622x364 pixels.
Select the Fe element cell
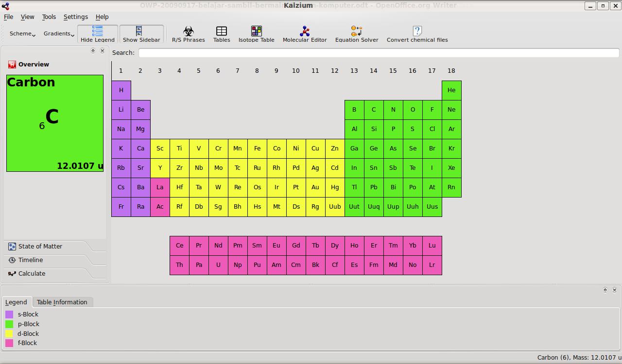257,149
